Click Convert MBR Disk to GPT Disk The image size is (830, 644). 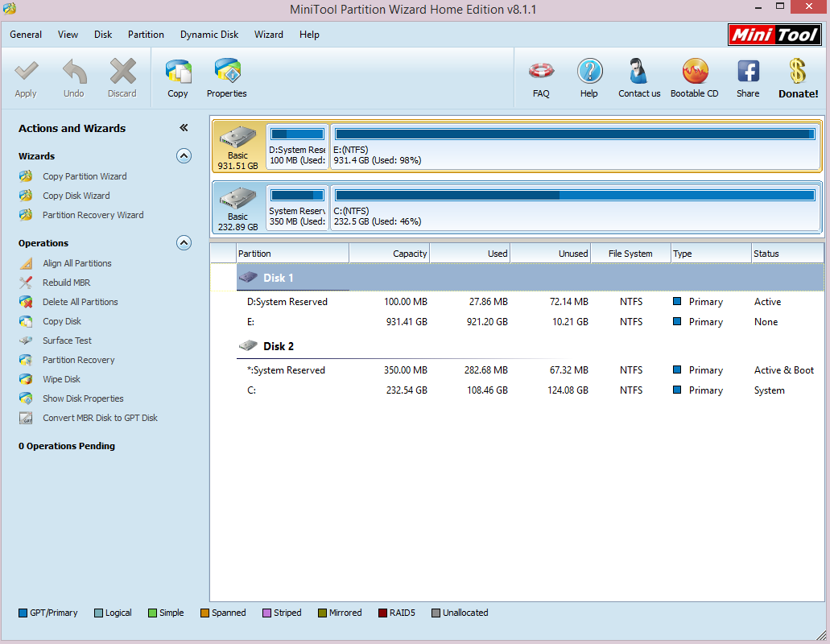click(x=100, y=418)
